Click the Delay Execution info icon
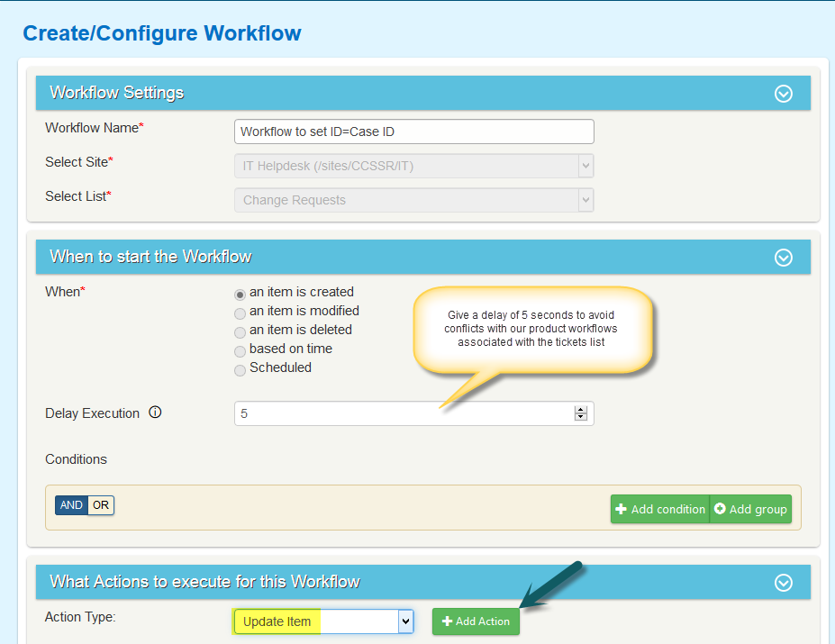This screenshot has width=835, height=644. [155, 413]
